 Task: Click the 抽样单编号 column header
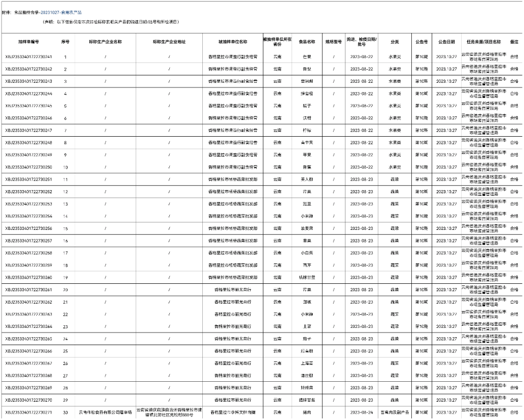click(x=28, y=41)
